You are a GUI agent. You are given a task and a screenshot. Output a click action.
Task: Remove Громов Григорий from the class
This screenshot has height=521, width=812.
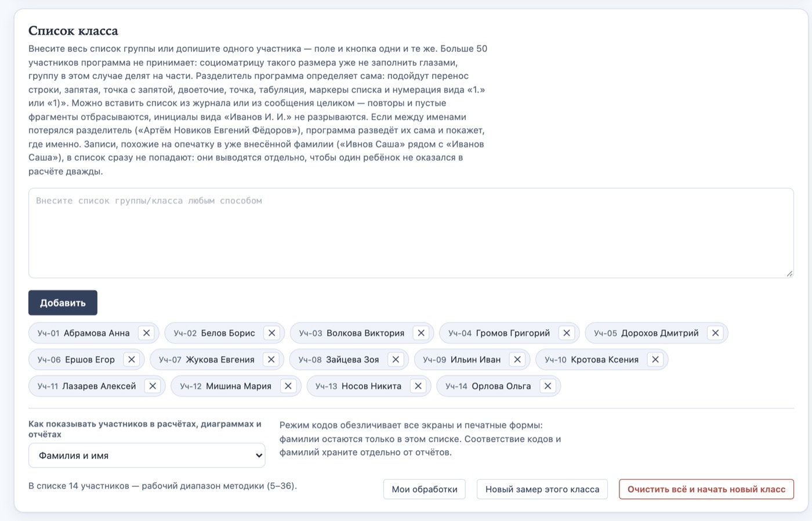[x=567, y=333]
